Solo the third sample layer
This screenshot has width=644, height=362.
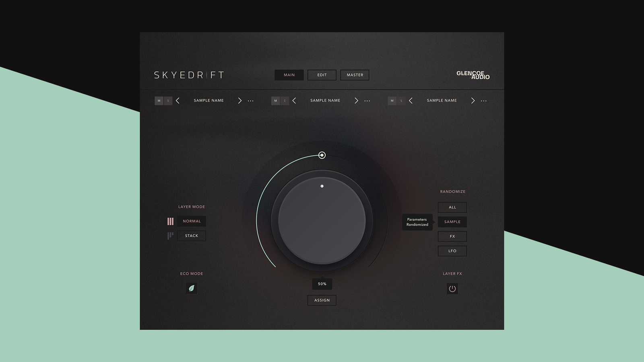click(401, 101)
